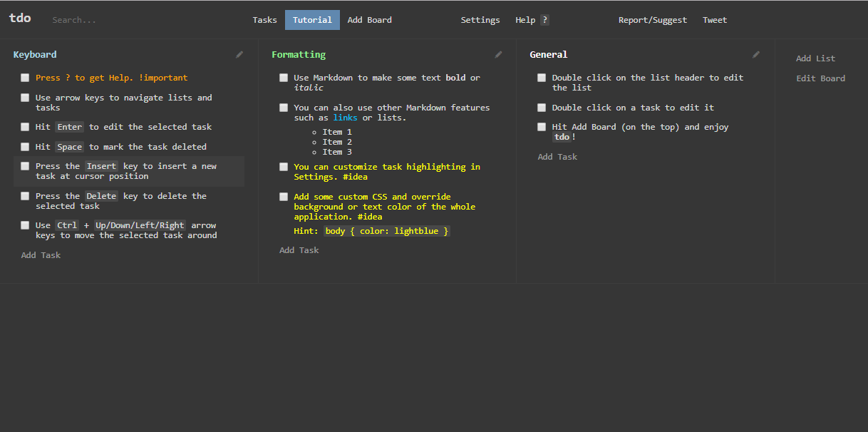Check 'Double click on the list header' task
Image resolution: width=868 pixels, height=432 pixels.
542,78
